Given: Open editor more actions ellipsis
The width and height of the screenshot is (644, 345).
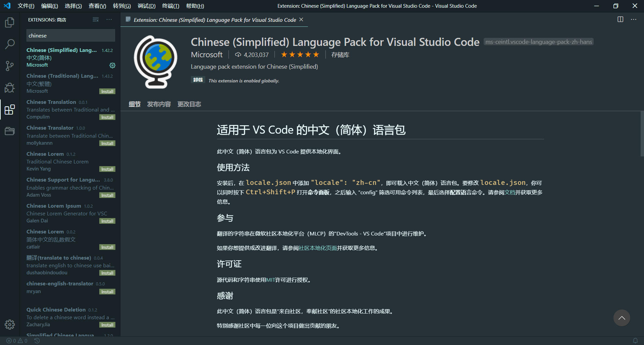Looking at the screenshot, I should (634, 19).
